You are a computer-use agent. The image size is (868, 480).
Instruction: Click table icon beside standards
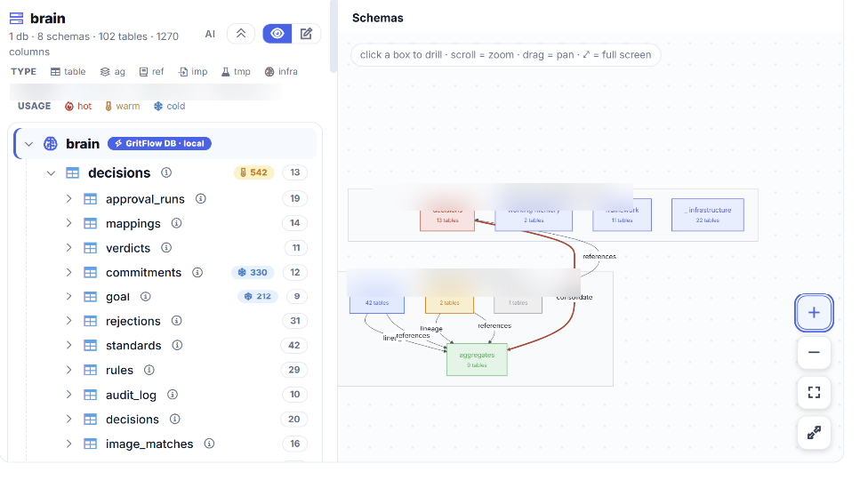90,346
